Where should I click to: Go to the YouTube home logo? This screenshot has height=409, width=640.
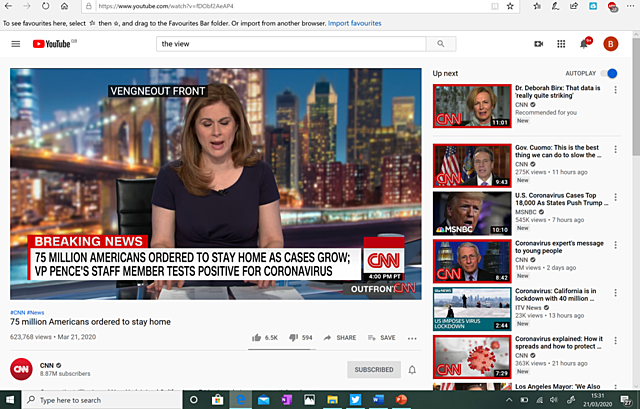[x=52, y=44]
